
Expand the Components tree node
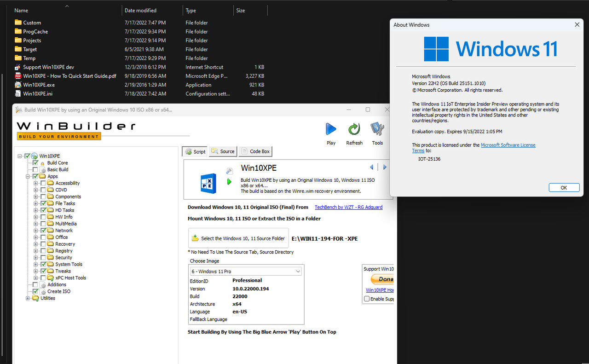[36, 196]
